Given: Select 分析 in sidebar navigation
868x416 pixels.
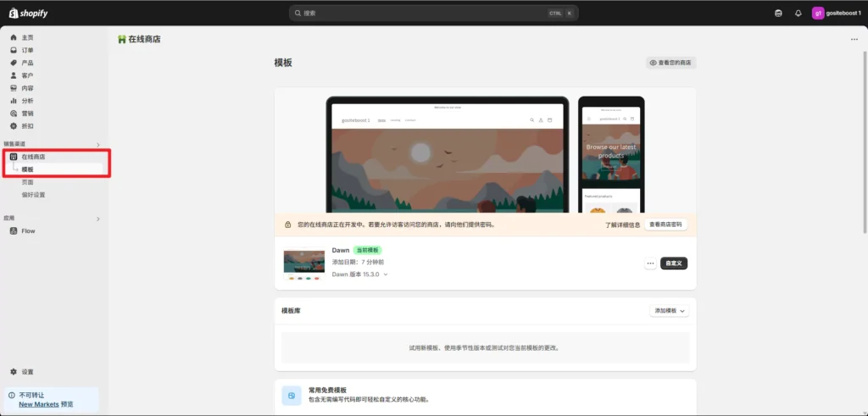Looking at the screenshot, I should click(27, 101).
